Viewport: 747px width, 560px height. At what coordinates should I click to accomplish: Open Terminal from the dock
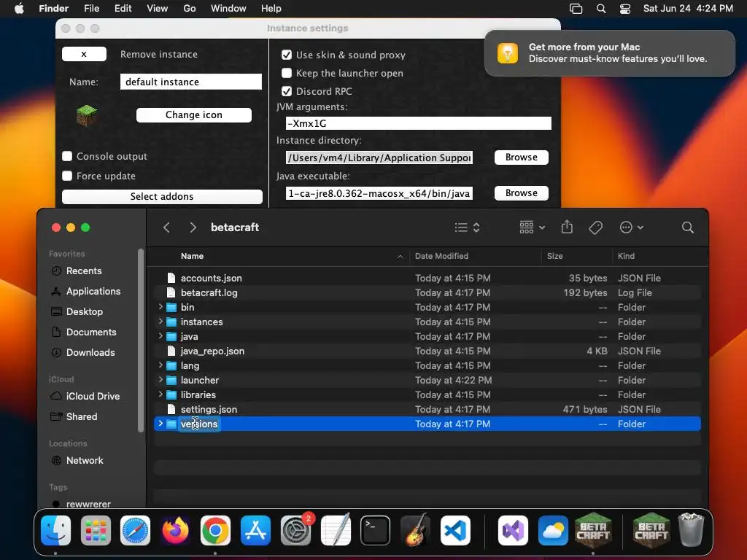point(376,531)
